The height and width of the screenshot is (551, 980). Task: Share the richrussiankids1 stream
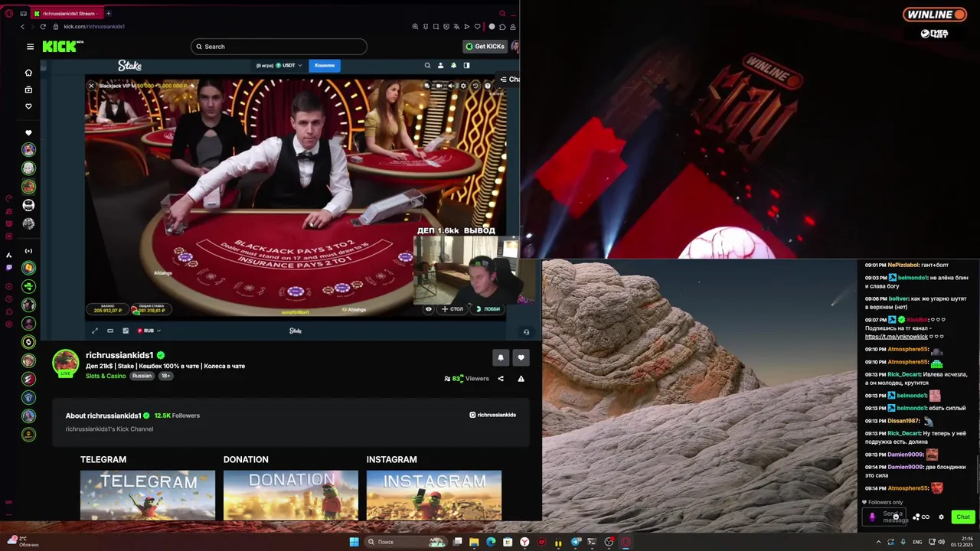coord(501,379)
